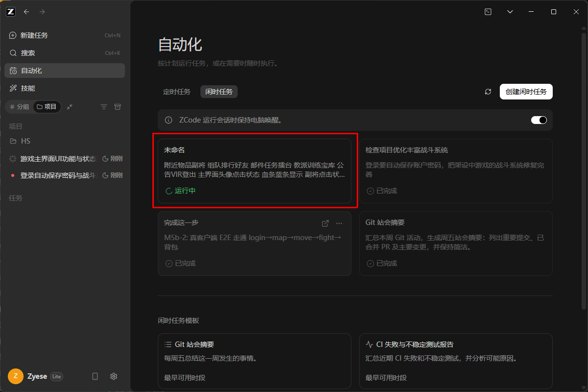
Task: Click the Zyese username
Action: click(x=37, y=376)
